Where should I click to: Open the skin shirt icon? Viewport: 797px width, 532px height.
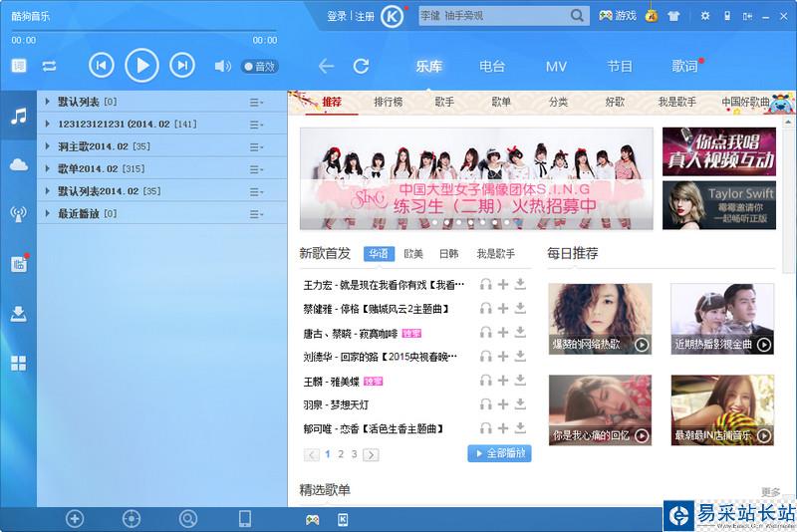pyautogui.click(x=674, y=16)
